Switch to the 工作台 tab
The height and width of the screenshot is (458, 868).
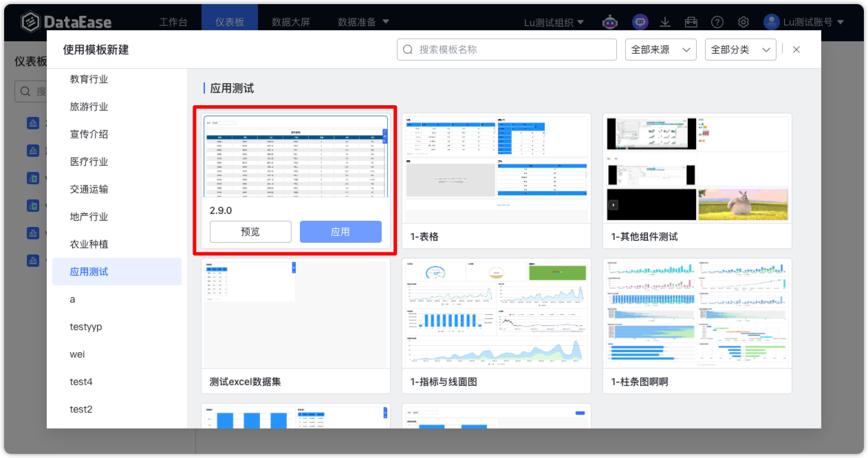tap(173, 22)
